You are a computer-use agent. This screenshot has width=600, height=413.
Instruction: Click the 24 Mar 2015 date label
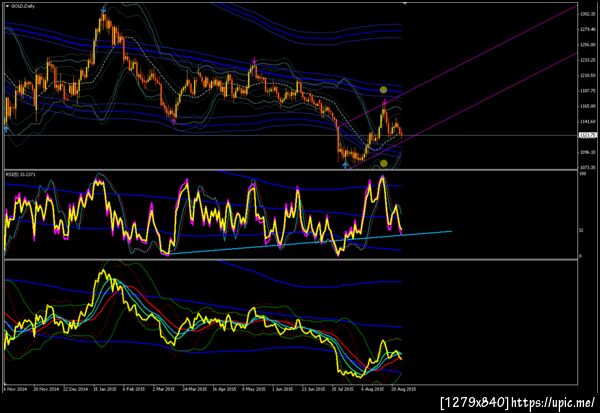[x=194, y=389]
